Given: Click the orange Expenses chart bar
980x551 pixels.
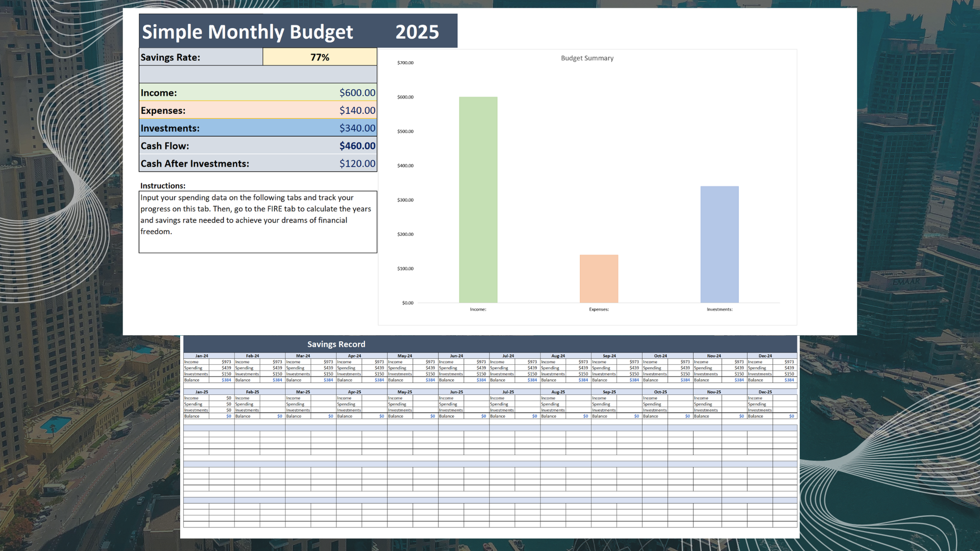Looking at the screenshot, I should (x=599, y=279).
